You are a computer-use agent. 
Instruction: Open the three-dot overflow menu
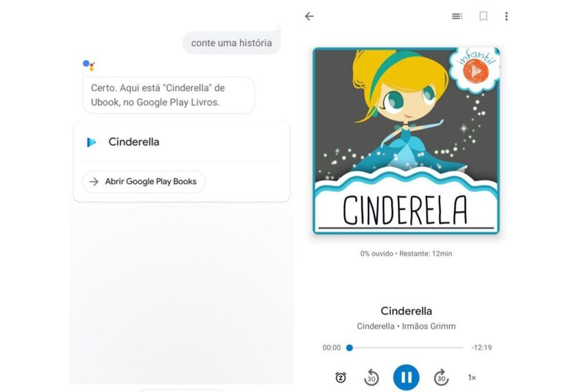coord(506,16)
